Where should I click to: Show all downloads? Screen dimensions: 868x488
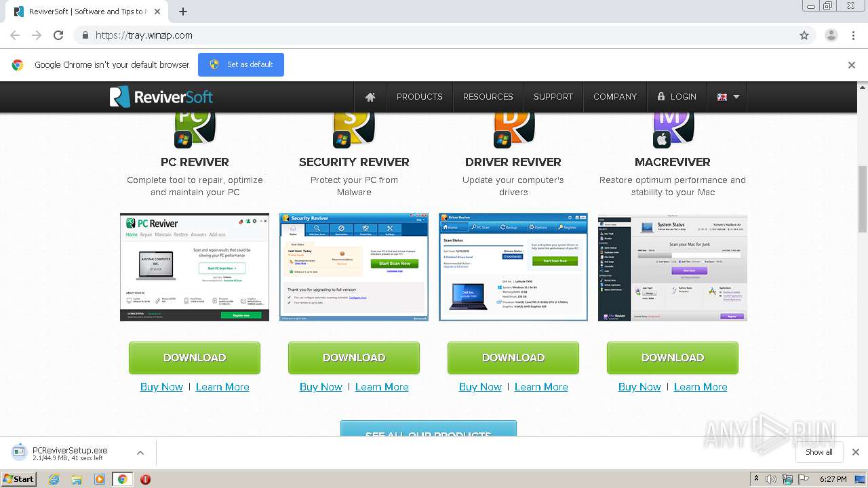click(x=818, y=452)
